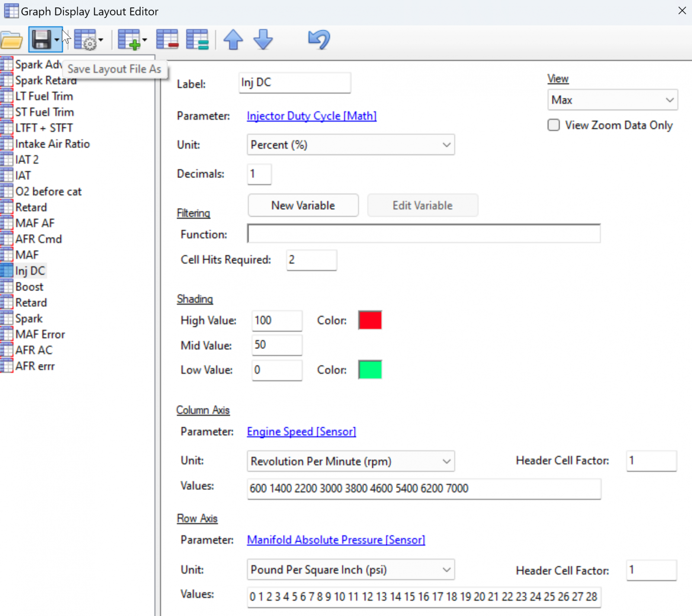
Task: Pick the green low value color swatch
Action: click(x=370, y=370)
